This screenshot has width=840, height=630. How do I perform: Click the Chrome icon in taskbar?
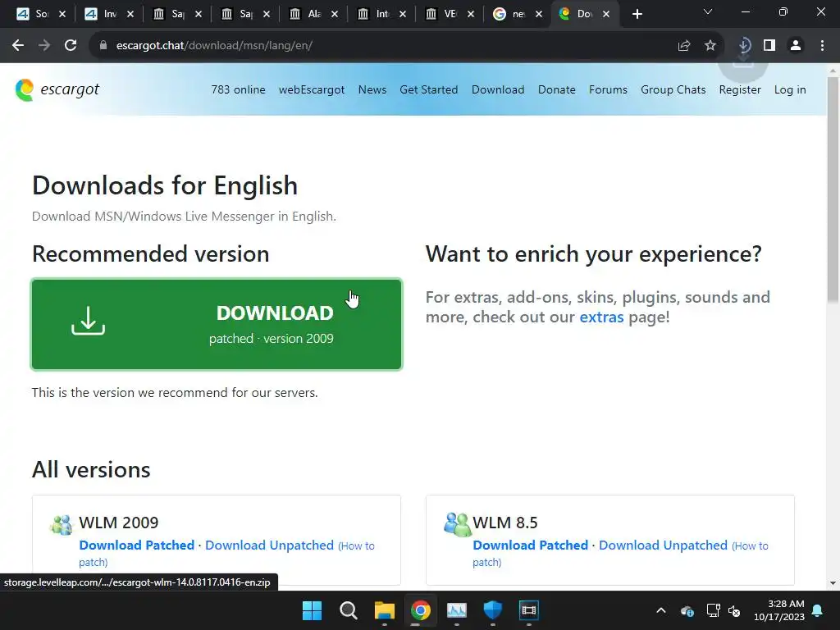point(421,610)
